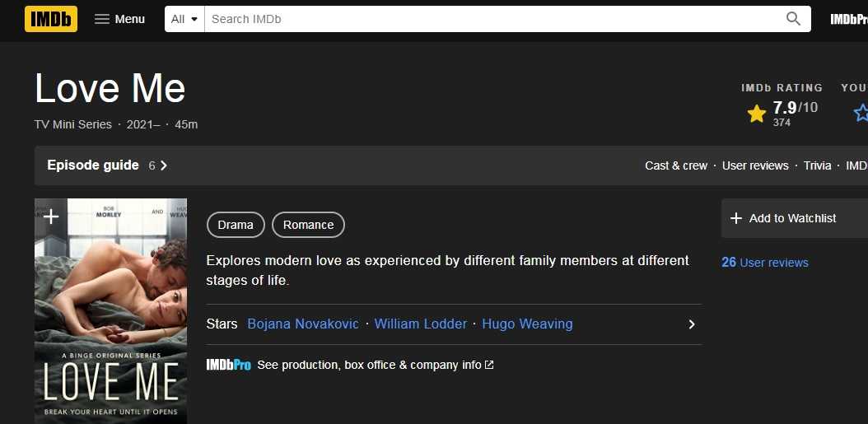Expand the All search category dropdown
The height and width of the screenshot is (424, 868).
pyautogui.click(x=184, y=19)
